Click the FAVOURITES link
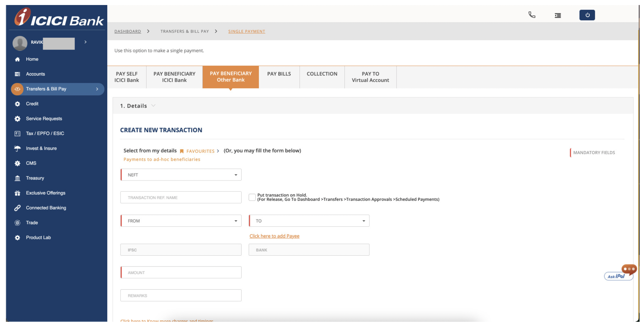The height and width of the screenshot is (328, 644). point(200,151)
